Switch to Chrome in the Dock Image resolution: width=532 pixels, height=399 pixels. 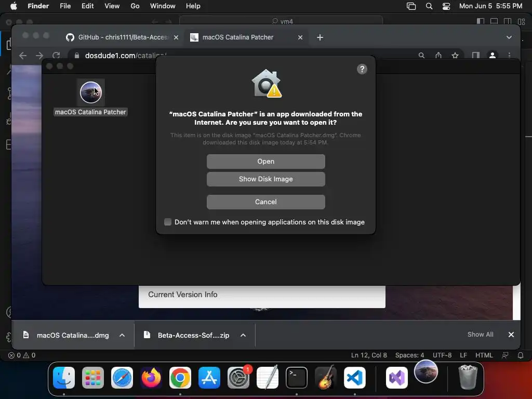(x=180, y=378)
